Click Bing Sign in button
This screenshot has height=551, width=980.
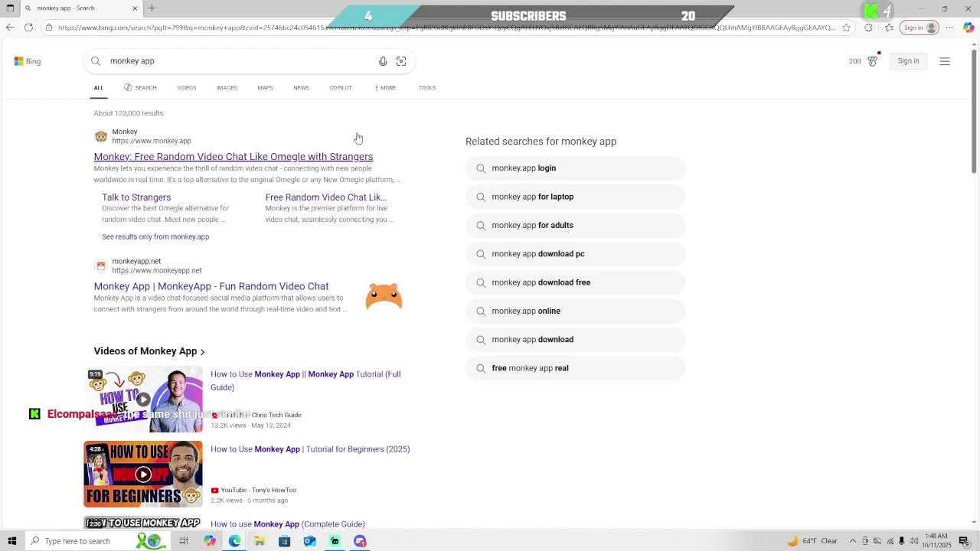click(909, 61)
